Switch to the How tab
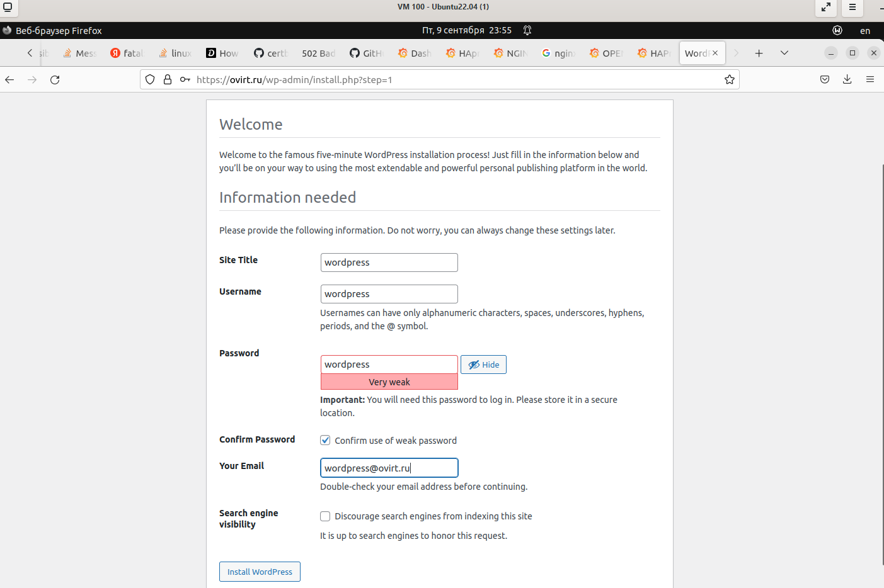Screen dimensions: 884x588 pos(222,54)
